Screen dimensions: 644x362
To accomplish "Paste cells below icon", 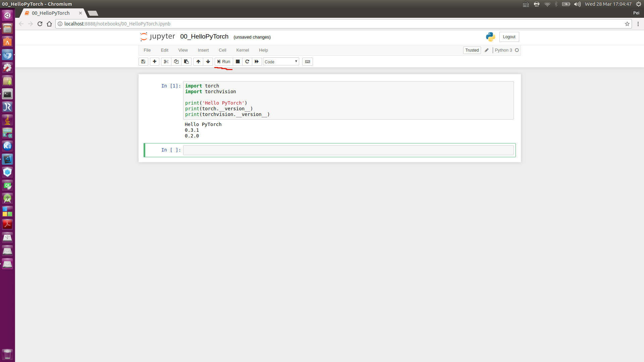I will tap(186, 62).
